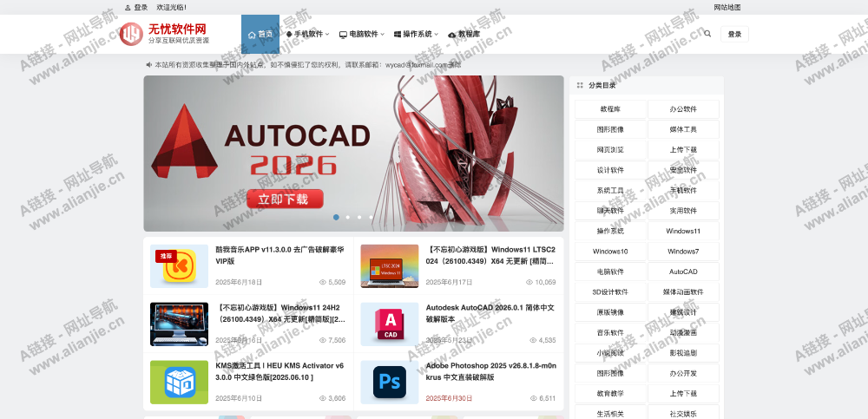Click the user icon beside top-left 登录

[128, 8]
